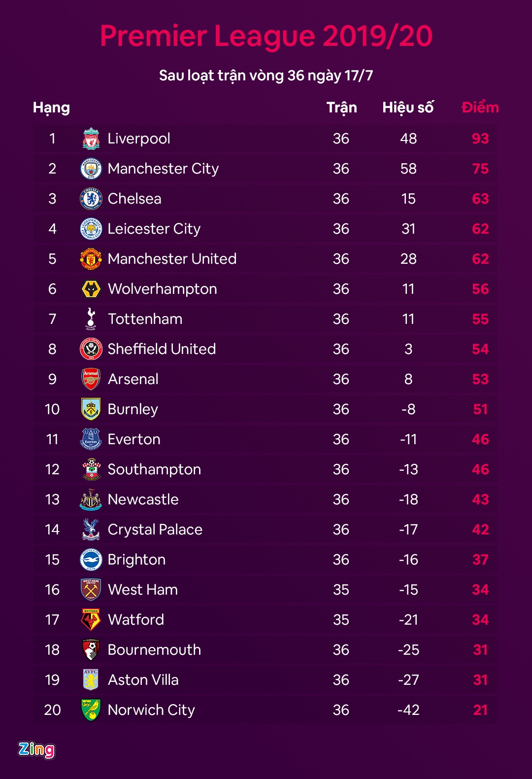Click the Hạng column header
The width and height of the screenshot is (532, 779).
pos(51,107)
